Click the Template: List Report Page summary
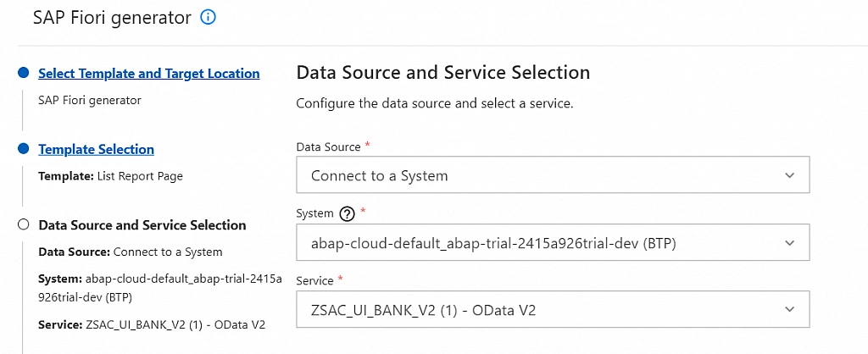 pos(110,177)
